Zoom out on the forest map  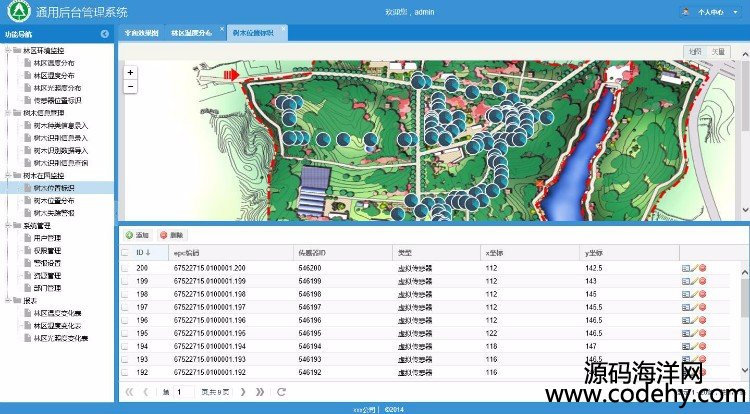(130, 87)
